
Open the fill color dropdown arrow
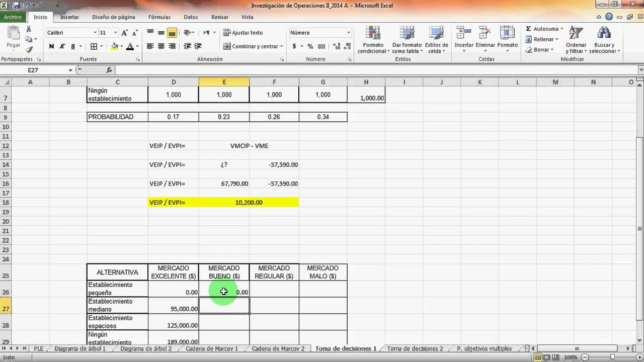(x=122, y=46)
